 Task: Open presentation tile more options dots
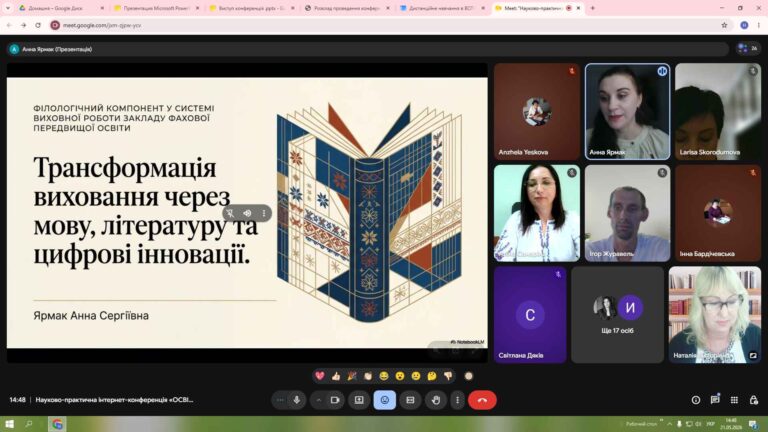click(264, 213)
